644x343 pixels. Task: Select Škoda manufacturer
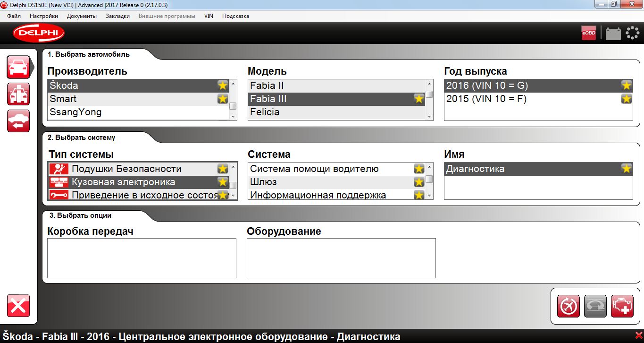point(138,86)
